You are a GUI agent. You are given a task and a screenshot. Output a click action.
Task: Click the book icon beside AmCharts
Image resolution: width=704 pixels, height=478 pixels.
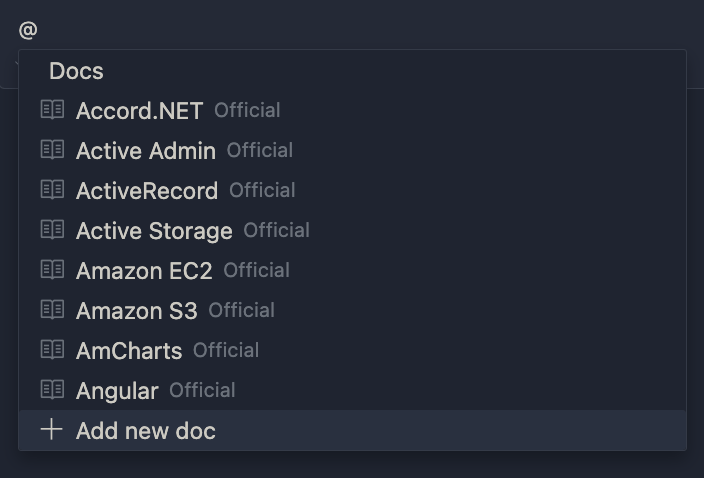coord(53,349)
